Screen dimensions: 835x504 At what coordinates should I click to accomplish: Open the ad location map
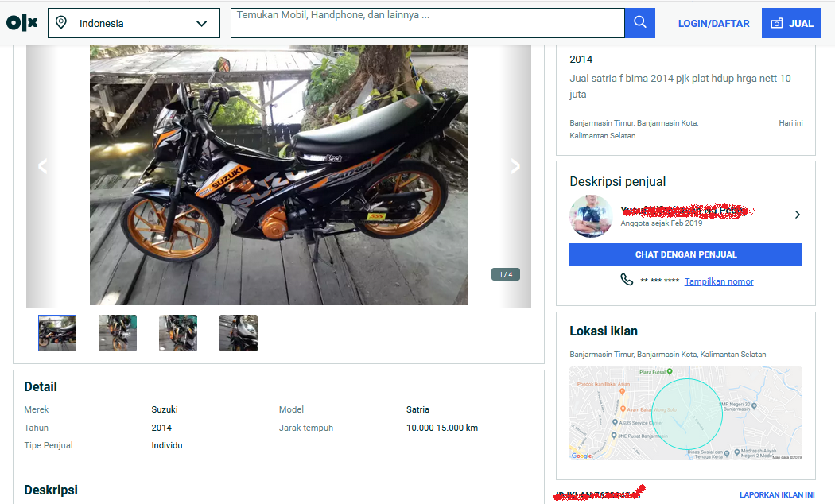click(x=685, y=413)
